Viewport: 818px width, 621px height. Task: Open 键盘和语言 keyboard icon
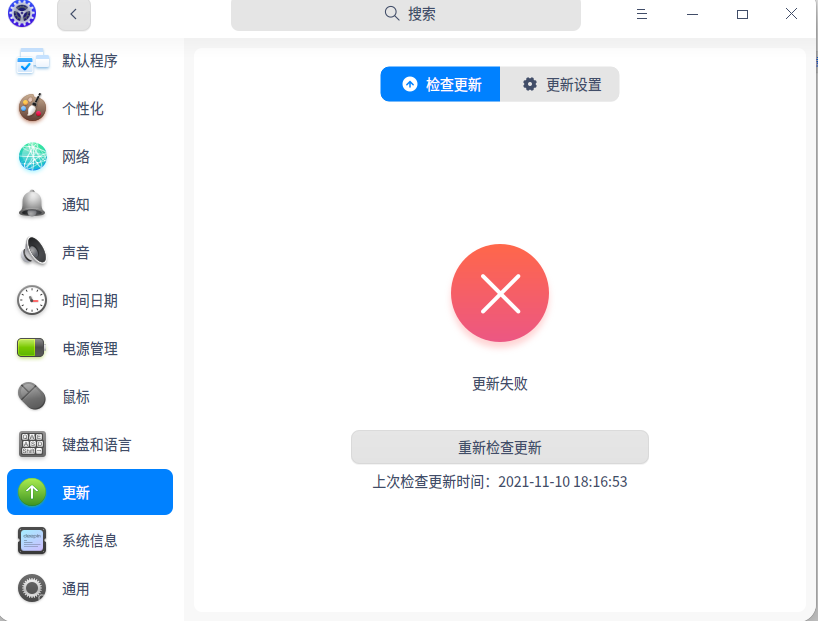tap(31, 444)
